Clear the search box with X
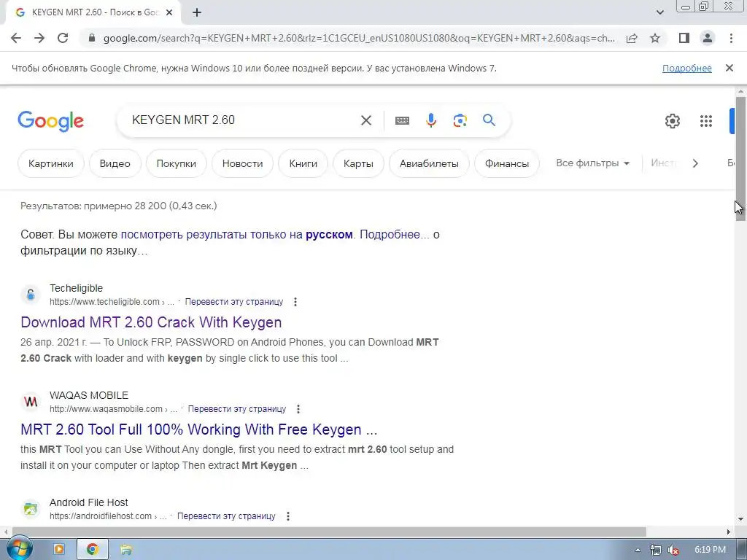This screenshot has height=560, width=747. click(x=366, y=120)
